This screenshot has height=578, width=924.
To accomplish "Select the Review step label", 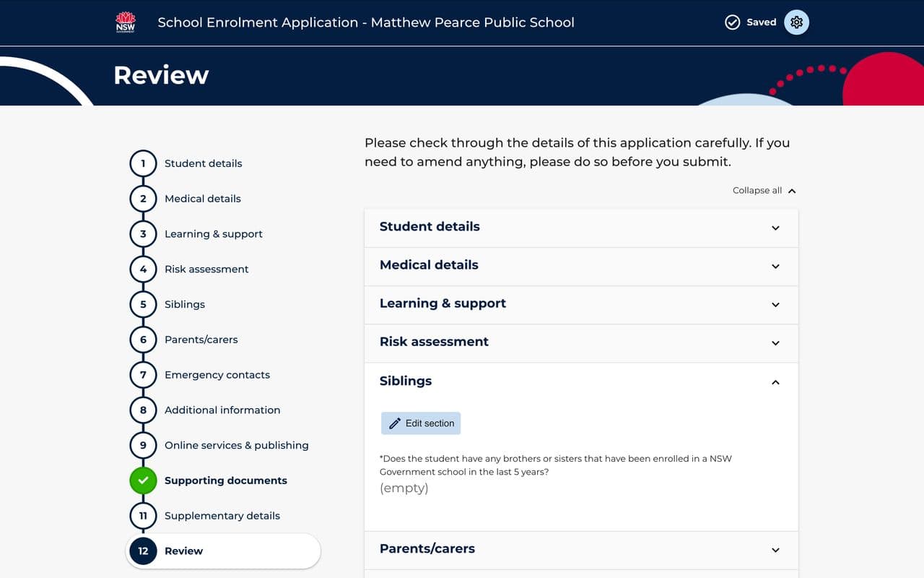I will (x=184, y=551).
